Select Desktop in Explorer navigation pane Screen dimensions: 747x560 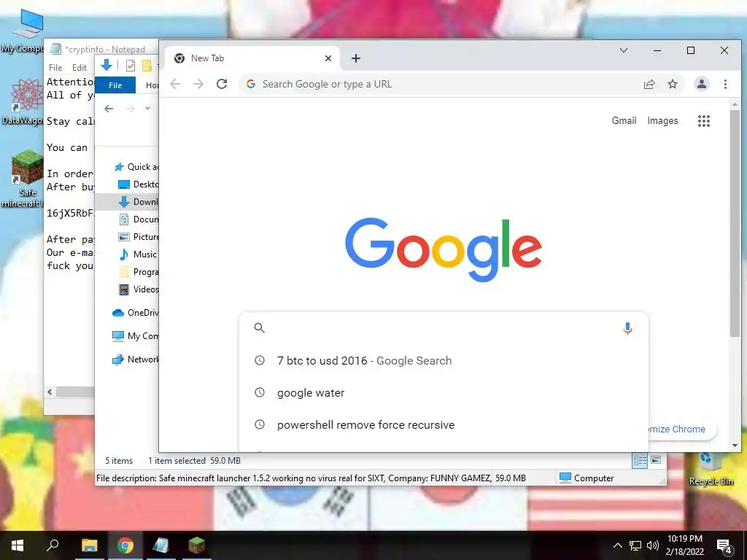138,184
